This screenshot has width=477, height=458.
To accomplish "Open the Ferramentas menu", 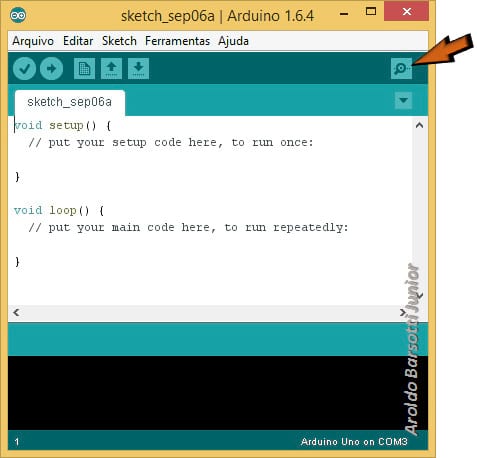I will coord(177,41).
